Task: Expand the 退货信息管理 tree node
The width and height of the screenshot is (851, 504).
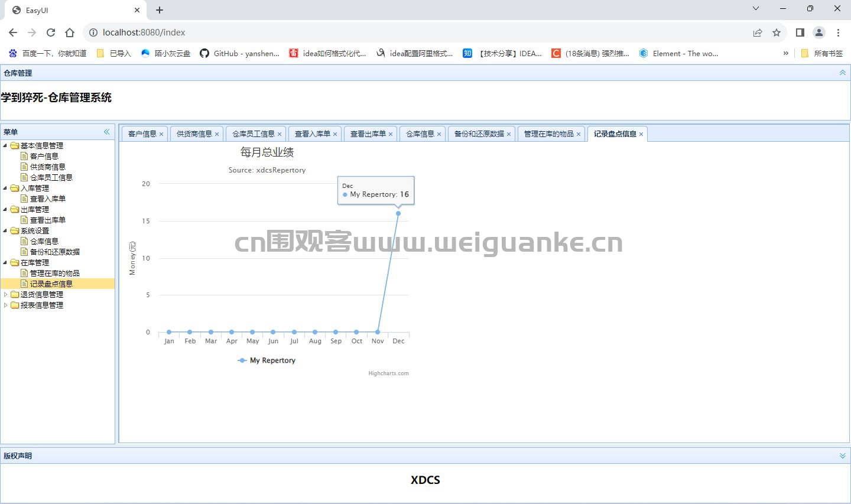Action: pos(5,294)
